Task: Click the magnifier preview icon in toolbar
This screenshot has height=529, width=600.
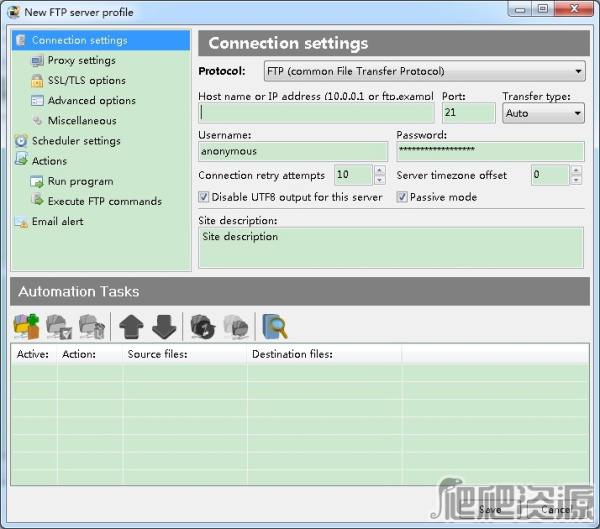Action: click(273, 326)
